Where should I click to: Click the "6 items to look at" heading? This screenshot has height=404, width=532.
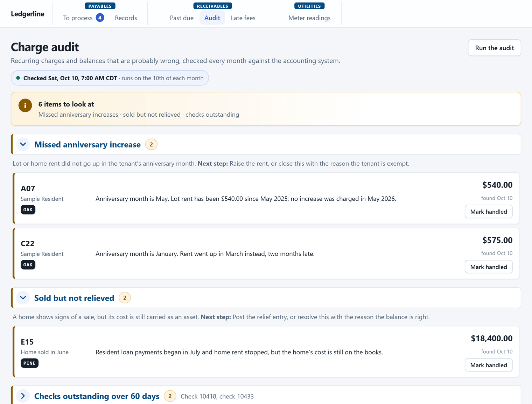tap(66, 104)
